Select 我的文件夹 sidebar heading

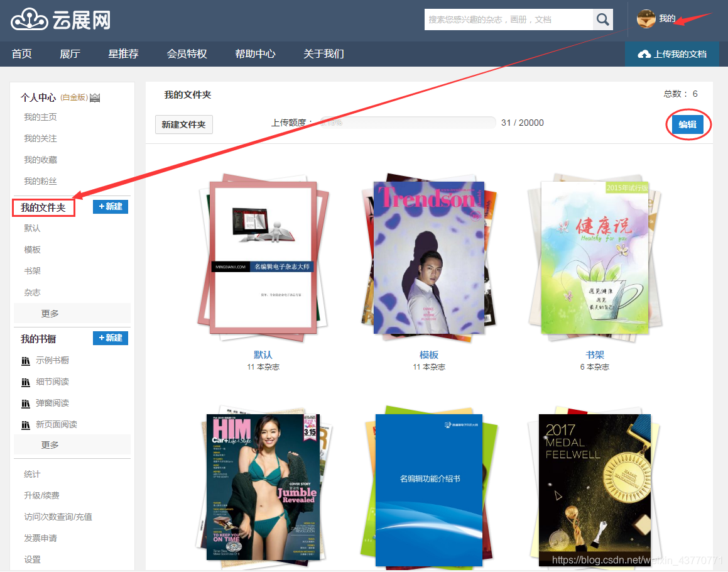pos(43,207)
